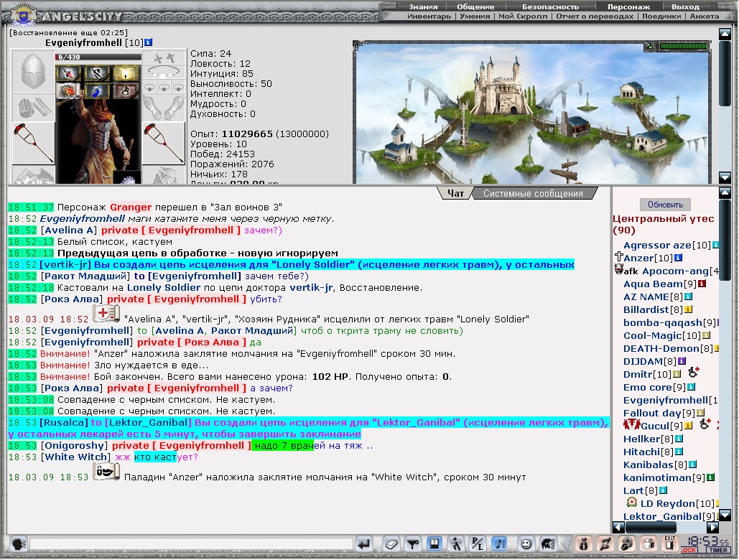Toggle the LOCK label near the clock
The width and height of the screenshot is (739, 560).
(x=689, y=550)
